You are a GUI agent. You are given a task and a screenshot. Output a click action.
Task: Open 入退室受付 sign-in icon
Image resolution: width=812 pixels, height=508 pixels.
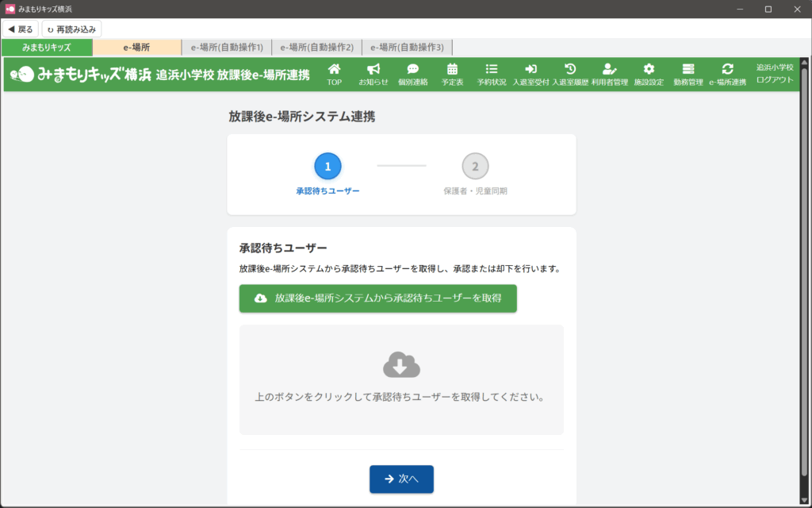[x=530, y=70]
